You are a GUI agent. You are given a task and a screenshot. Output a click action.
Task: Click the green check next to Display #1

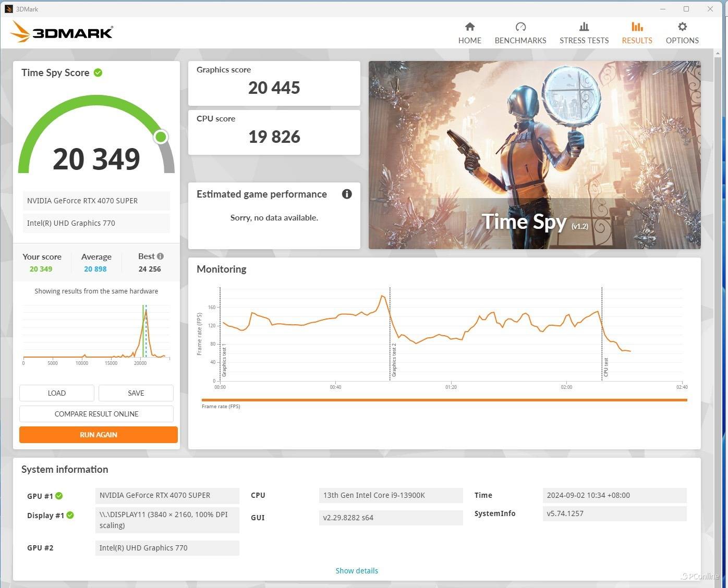pyautogui.click(x=70, y=515)
